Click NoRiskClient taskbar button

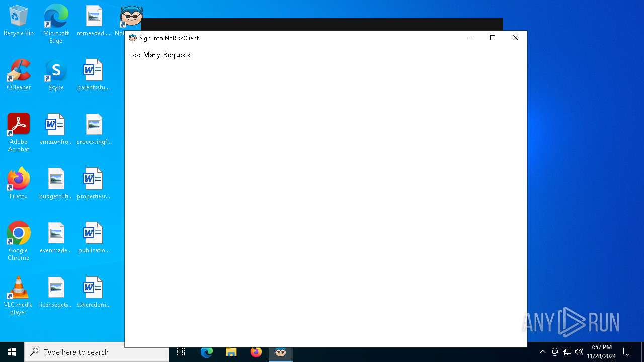[280, 352]
